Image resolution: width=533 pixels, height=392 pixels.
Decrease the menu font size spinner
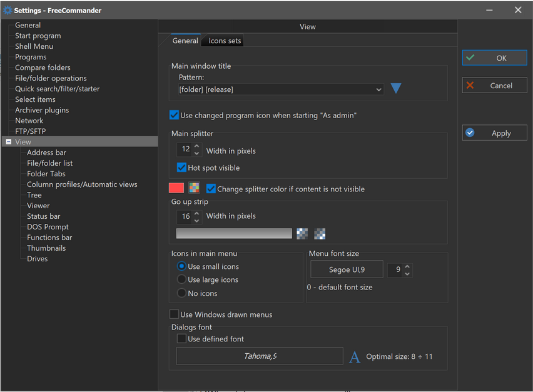(407, 273)
